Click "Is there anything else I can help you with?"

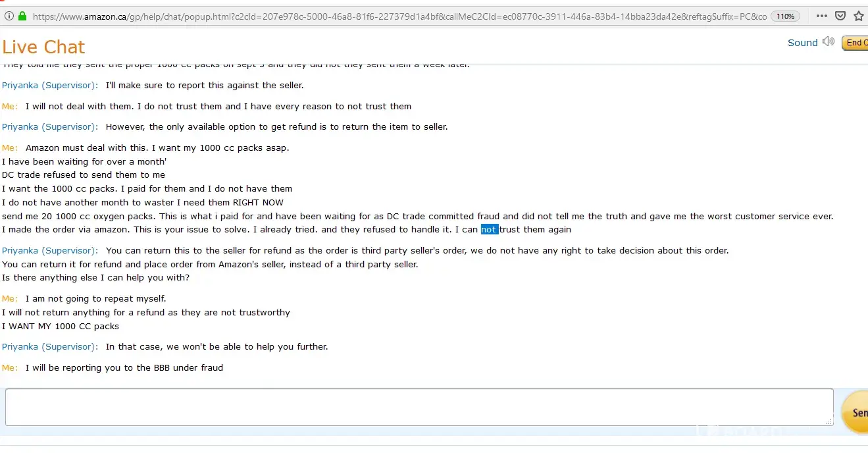[95, 278]
